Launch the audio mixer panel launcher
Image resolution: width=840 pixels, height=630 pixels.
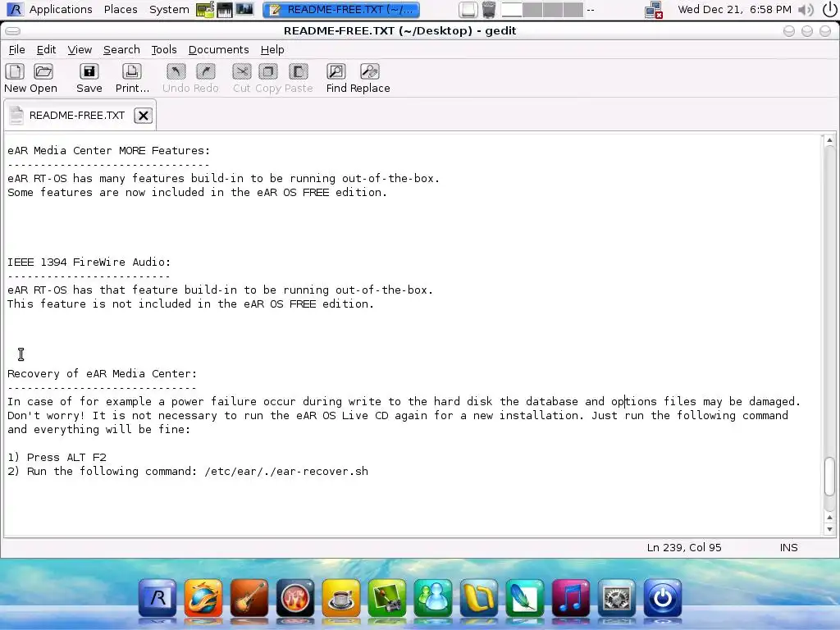pyautogui.click(x=244, y=10)
